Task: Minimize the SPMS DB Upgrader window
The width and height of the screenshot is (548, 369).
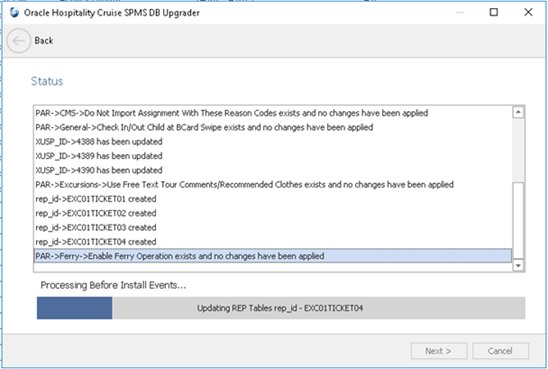Action: [x=460, y=12]
